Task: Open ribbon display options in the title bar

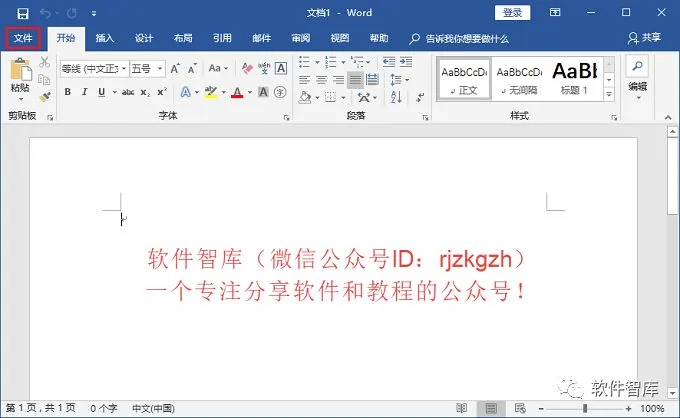Action: point(555,13)
